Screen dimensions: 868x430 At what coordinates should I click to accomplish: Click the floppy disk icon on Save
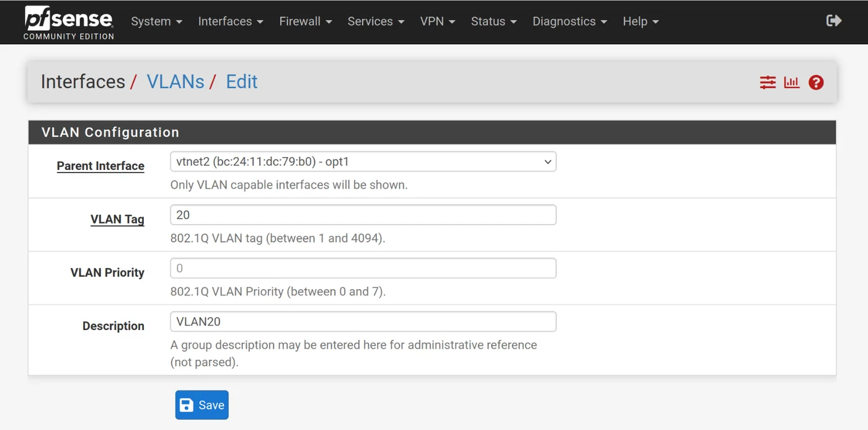[x=187, y=405]
